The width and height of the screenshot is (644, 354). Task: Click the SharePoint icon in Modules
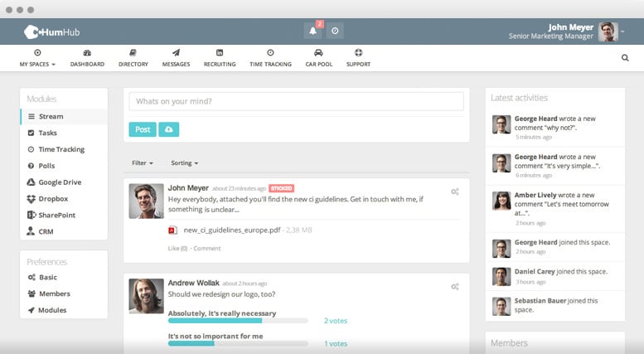click(31, 215)
